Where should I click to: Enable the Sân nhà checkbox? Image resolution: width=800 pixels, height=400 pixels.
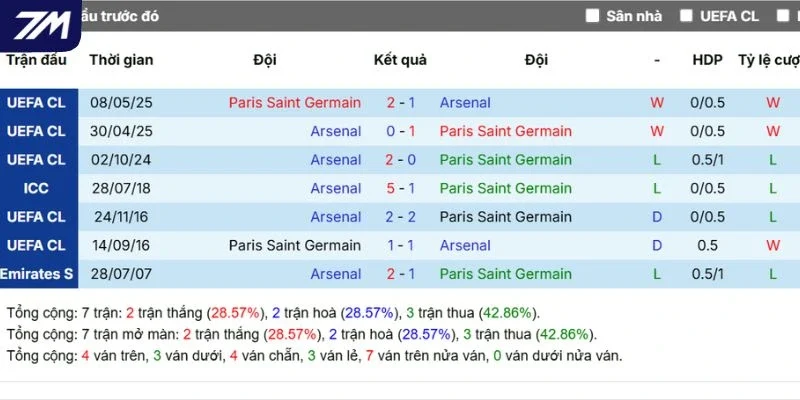click(x=592, y=16)
